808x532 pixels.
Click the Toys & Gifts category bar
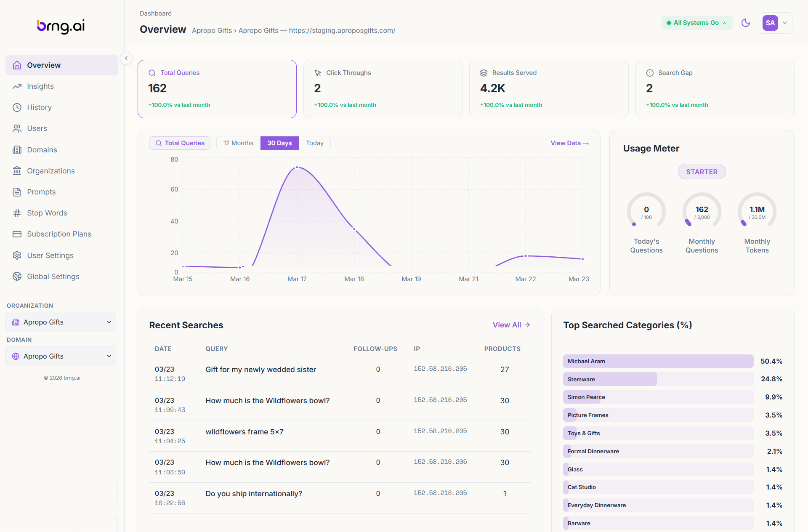[x=658, y=433]
